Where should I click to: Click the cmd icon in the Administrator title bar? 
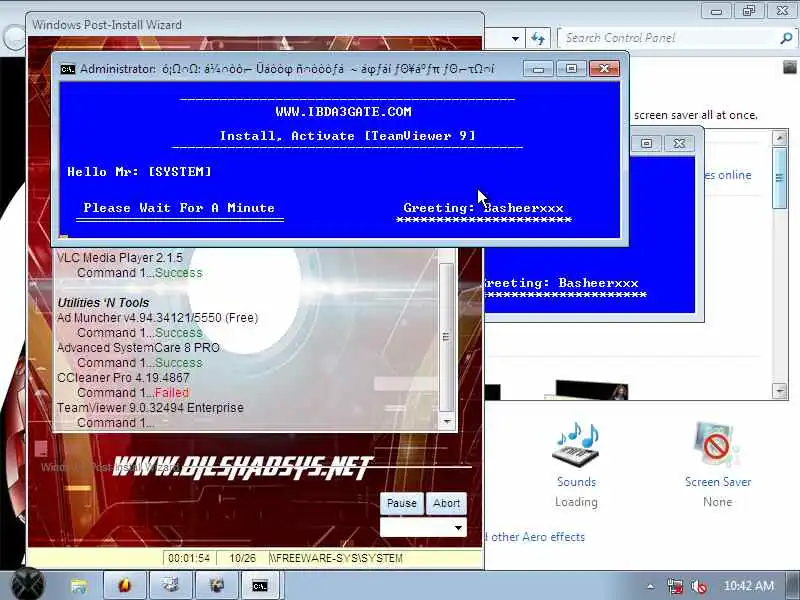pyautogui.click(x=67, y=69)
